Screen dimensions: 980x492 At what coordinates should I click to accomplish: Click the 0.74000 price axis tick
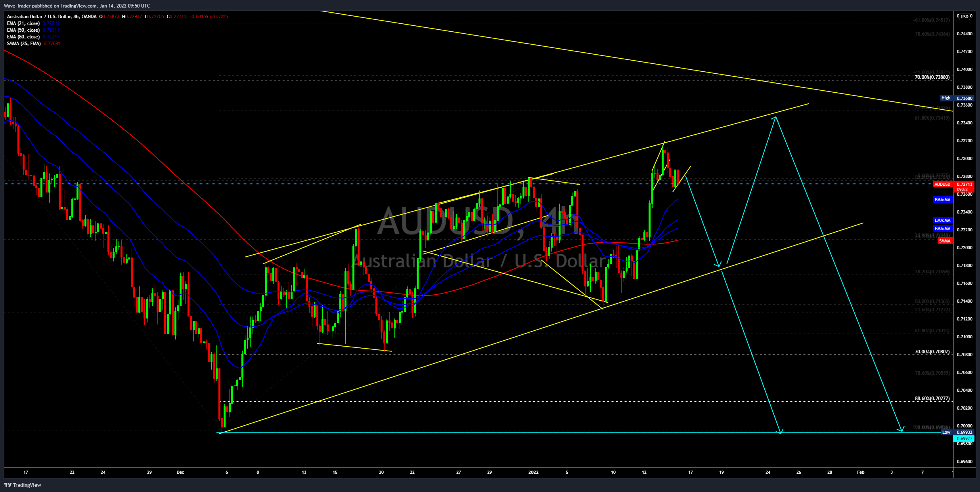965,69
